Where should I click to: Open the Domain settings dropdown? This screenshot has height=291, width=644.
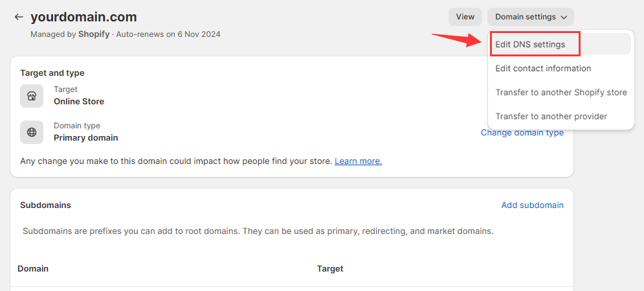tap(530, 17)
